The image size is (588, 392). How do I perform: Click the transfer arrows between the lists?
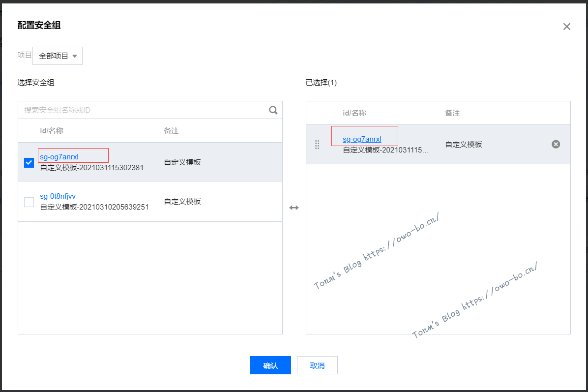pos(294,208)
